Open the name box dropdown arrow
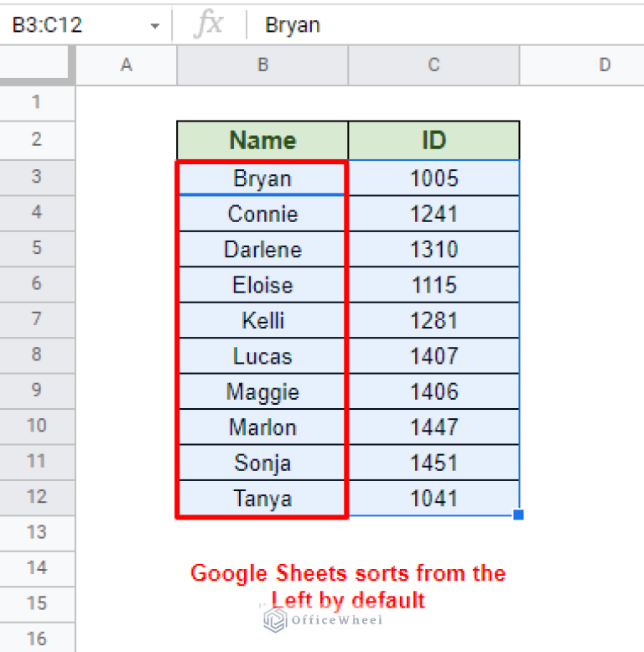Viewport: 644px width, 652px height. pyautogui.click(x=154, y=26)
